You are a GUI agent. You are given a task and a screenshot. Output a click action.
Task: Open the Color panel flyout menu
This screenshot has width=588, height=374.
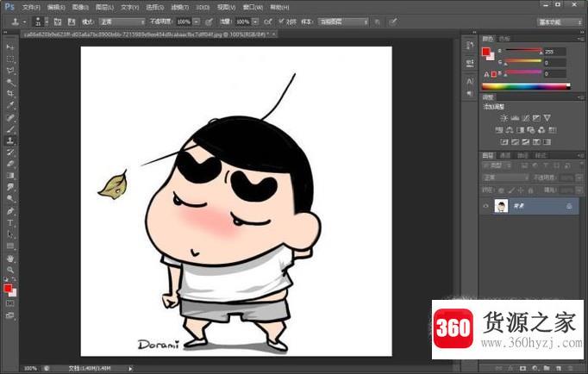click(580, 39)
